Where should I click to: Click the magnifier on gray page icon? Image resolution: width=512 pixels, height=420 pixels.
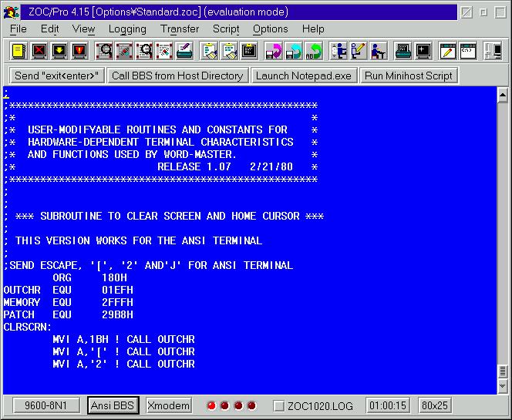click(104, 51)
